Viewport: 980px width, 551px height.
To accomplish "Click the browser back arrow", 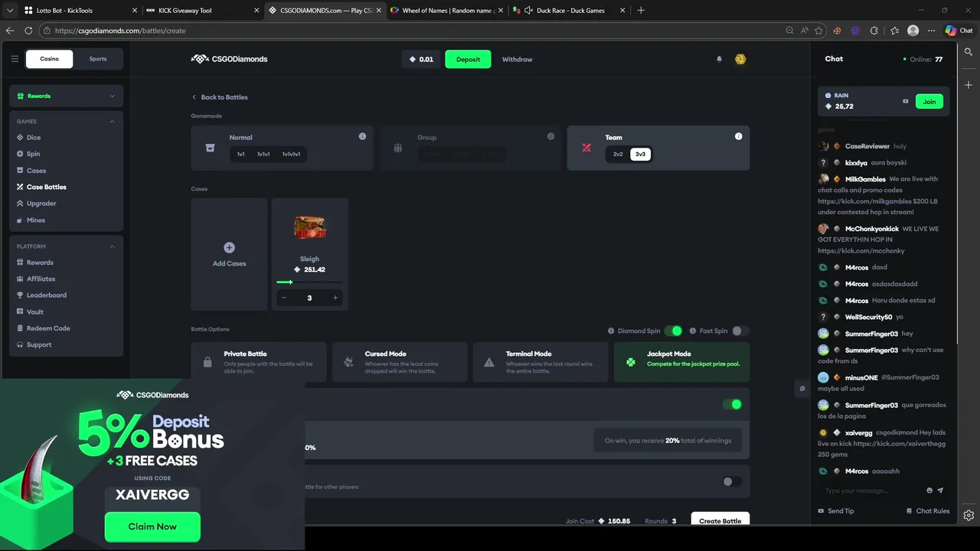I will 10,31.
